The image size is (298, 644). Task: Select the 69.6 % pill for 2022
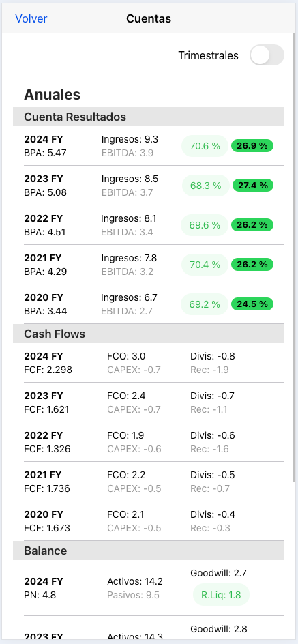[x=205, y=225]
